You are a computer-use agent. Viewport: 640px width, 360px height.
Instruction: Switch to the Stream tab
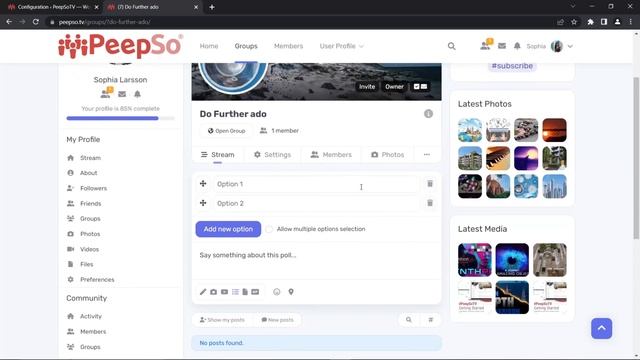pyautogui.click(x=218, y=155)
